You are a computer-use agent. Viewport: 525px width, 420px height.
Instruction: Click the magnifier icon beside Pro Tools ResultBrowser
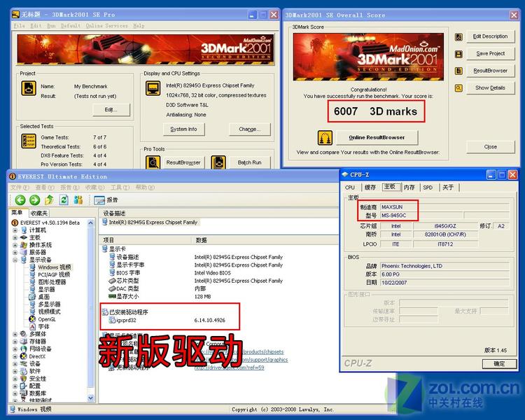[x=153, y=163]
